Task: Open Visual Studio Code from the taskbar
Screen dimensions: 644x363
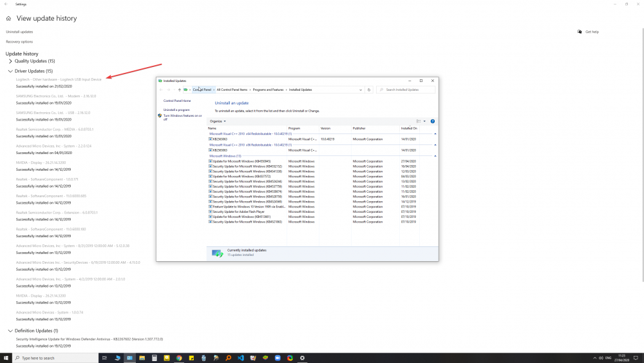Action: pos(241,358)
